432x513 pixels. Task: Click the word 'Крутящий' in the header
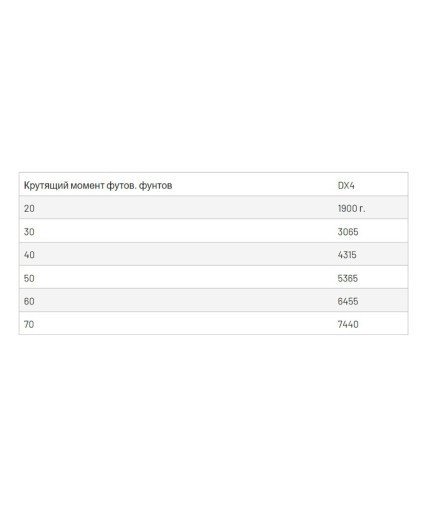tap(46, 186)
